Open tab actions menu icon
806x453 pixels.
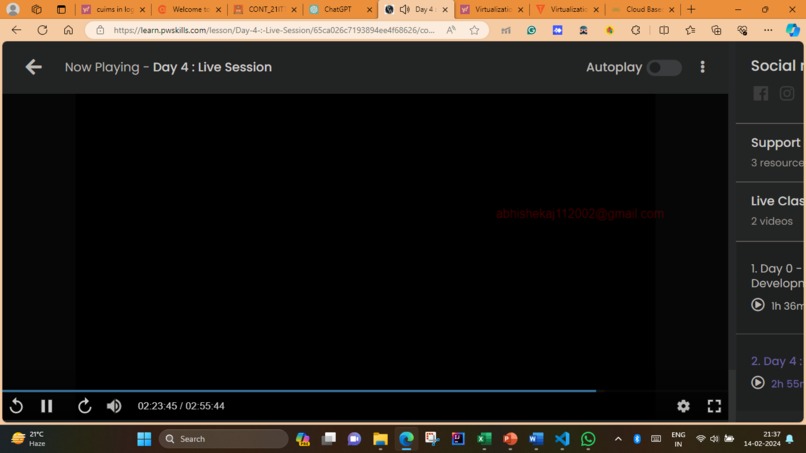(61, 9)
